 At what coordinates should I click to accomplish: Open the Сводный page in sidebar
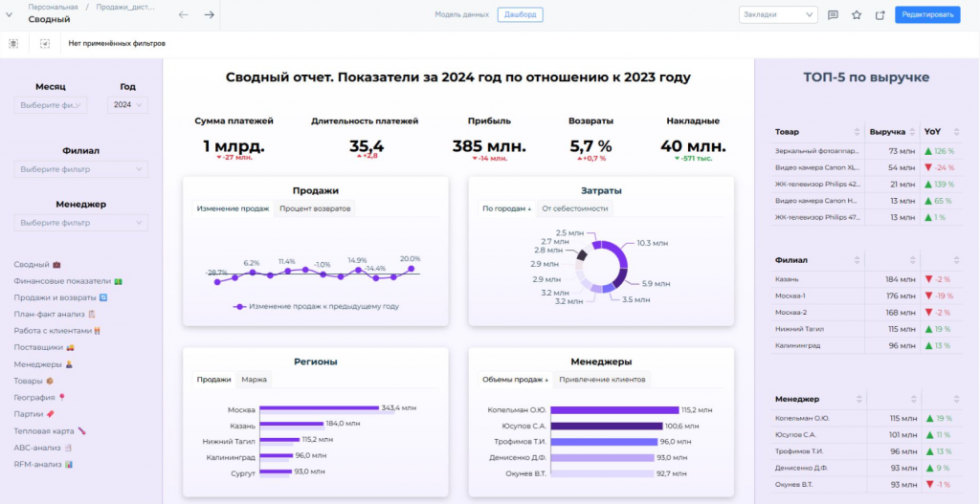coord(37,265)
